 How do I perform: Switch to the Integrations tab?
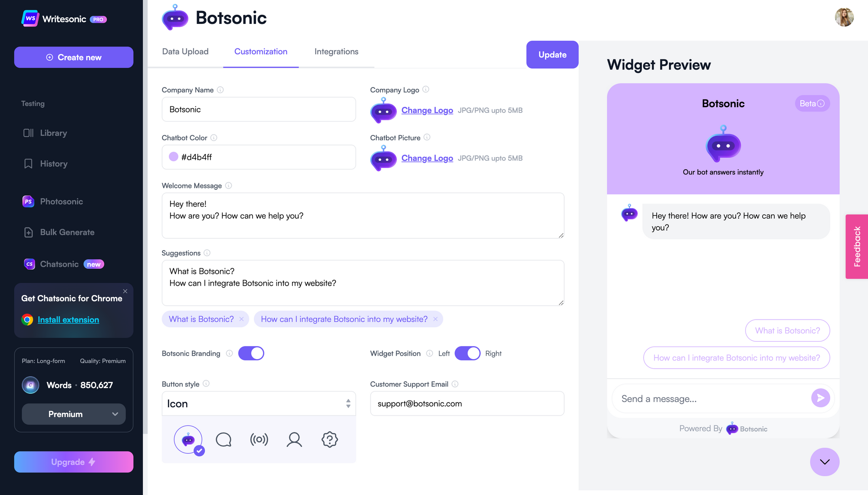tap(336, 51)
